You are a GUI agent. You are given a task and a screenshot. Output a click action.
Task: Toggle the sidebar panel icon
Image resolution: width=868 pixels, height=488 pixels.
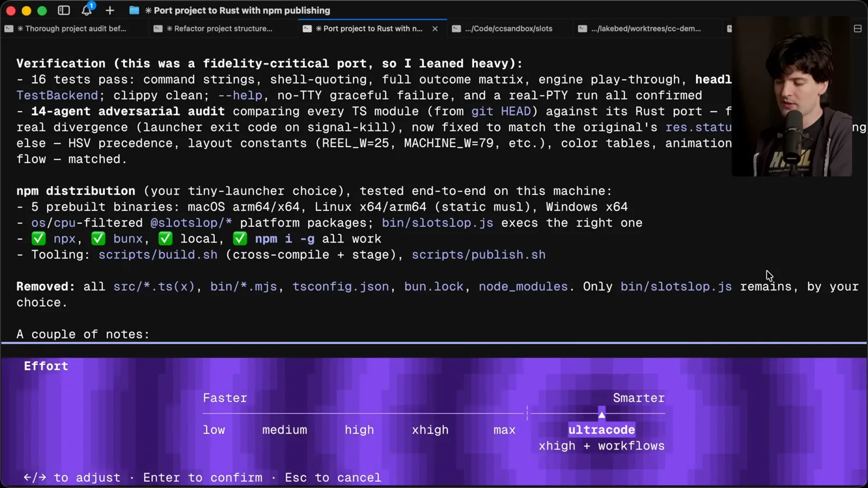pos(63,10)
